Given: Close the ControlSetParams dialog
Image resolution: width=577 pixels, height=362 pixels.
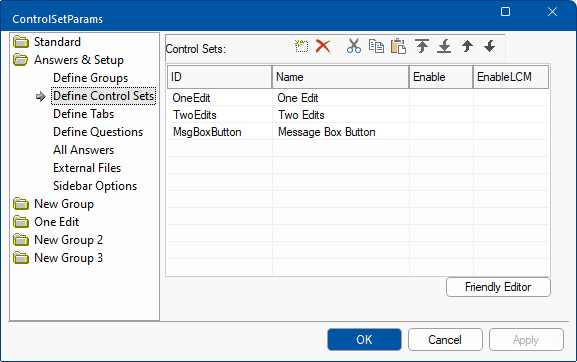Looking at the screenshot, I should click(x=552, y=12).
